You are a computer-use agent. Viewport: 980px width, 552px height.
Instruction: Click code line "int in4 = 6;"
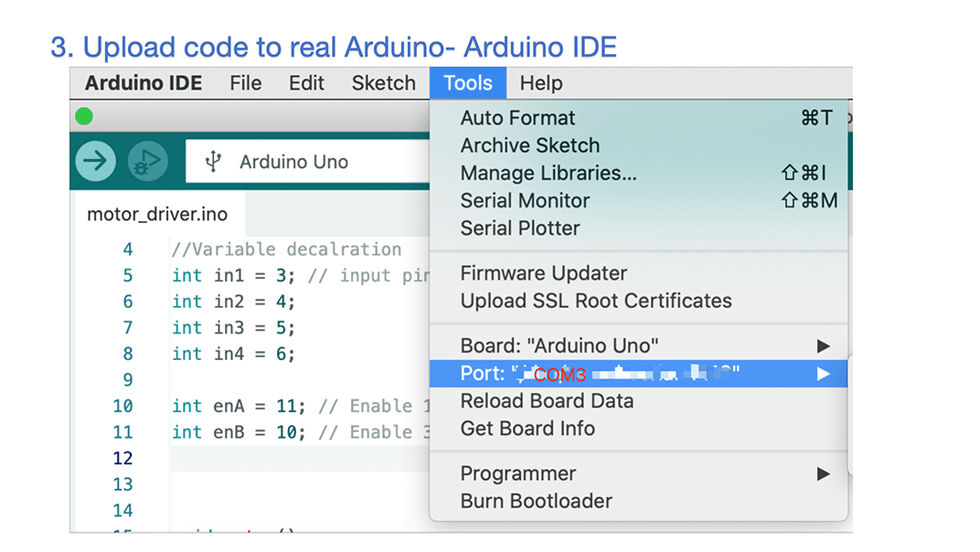(233, 354)
